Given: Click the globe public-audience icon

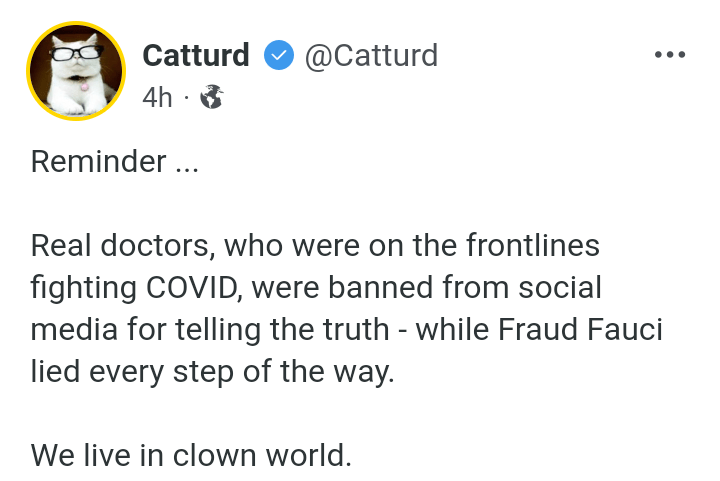Looking at the screenshot, I should 211,98.
